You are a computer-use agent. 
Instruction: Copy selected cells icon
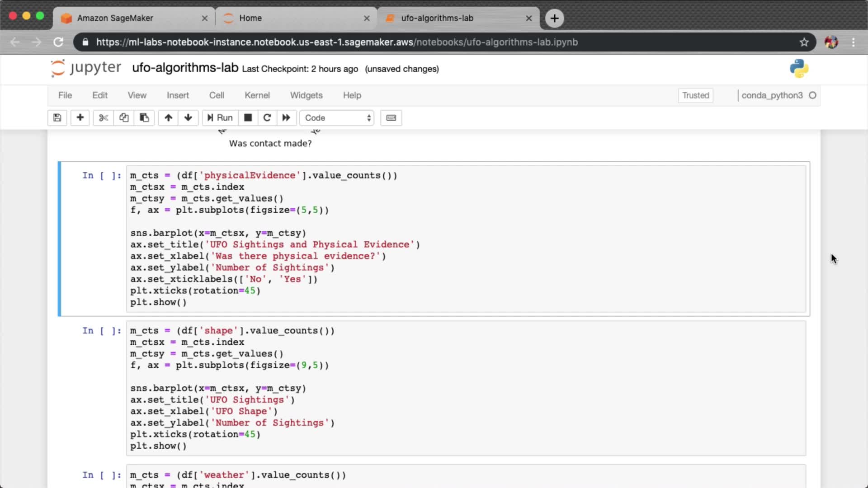click(124, 118)
